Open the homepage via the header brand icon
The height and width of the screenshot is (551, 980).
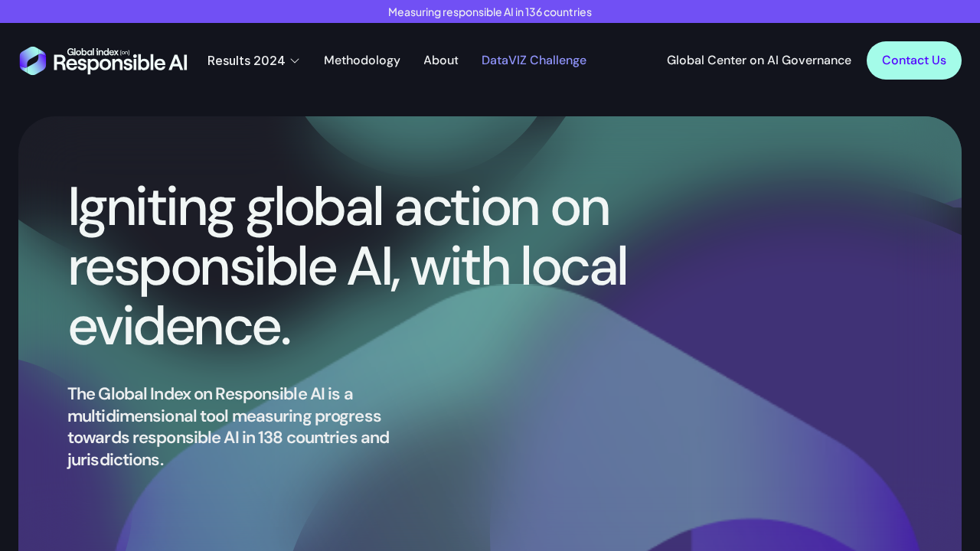32,59
